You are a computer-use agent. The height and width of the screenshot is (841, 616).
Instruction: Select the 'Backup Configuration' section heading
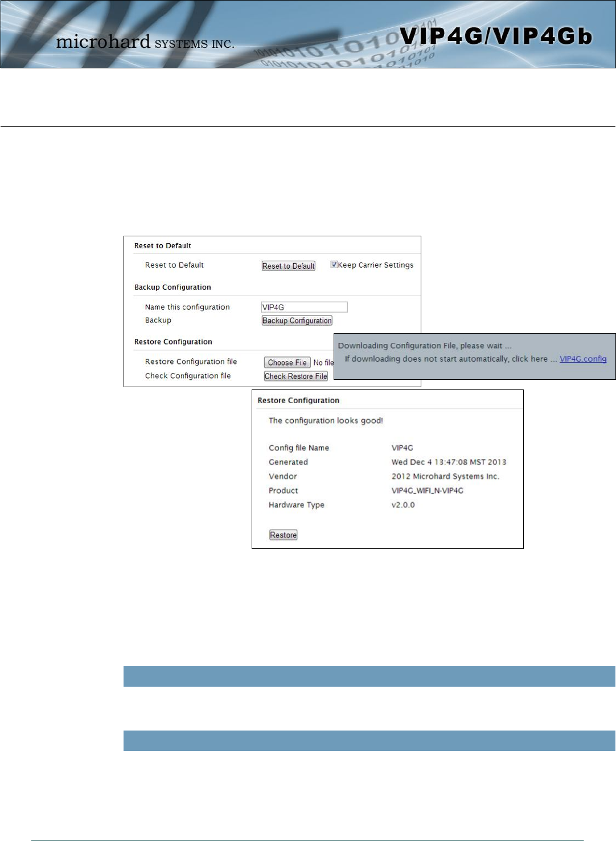tap(173, 288)
